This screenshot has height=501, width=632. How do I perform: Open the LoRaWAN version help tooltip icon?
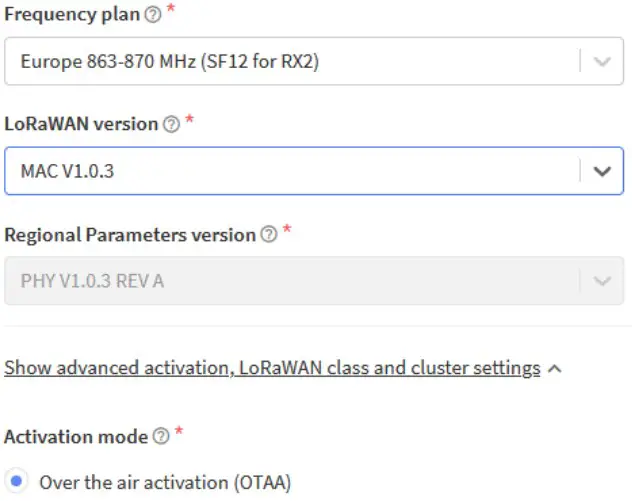click(x=171, y=124)
